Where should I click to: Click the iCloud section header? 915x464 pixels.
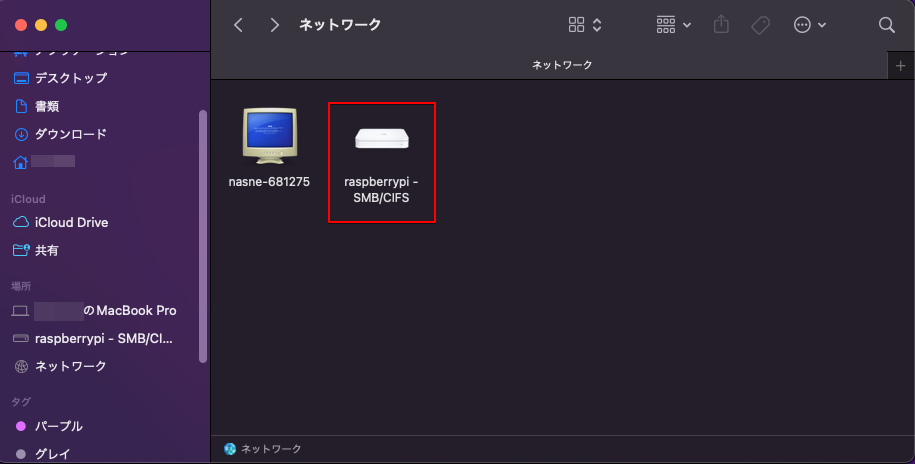(x=28, y=199)
